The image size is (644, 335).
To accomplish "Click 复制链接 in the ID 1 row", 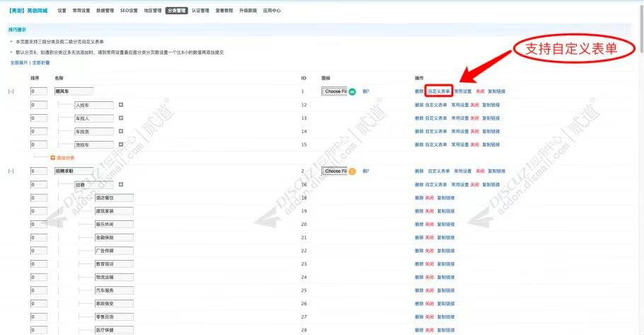I will click(497, 91).
